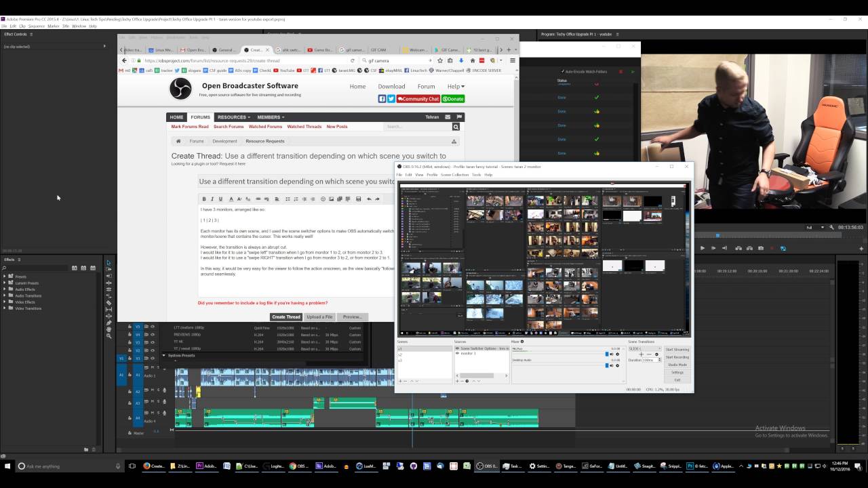Viewport: 868px width, 488px height.
Task: Click the Facebook icon on OBS site
Action: (382, 99)
